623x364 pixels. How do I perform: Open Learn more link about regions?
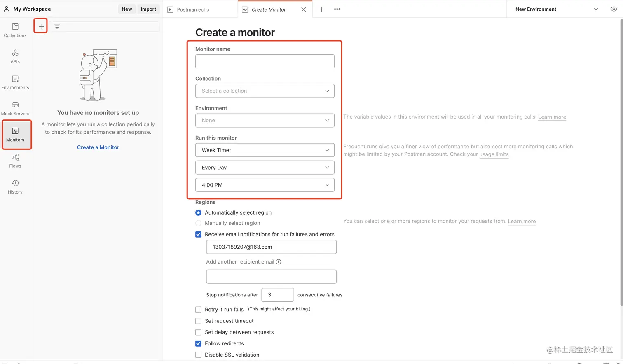[x=522, y=222]
